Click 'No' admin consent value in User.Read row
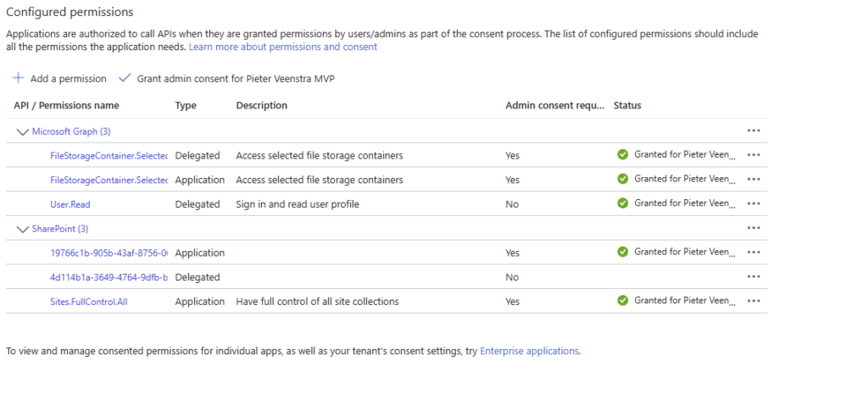The width and height of the screenshot is (868, 400). tap(512, 205)
